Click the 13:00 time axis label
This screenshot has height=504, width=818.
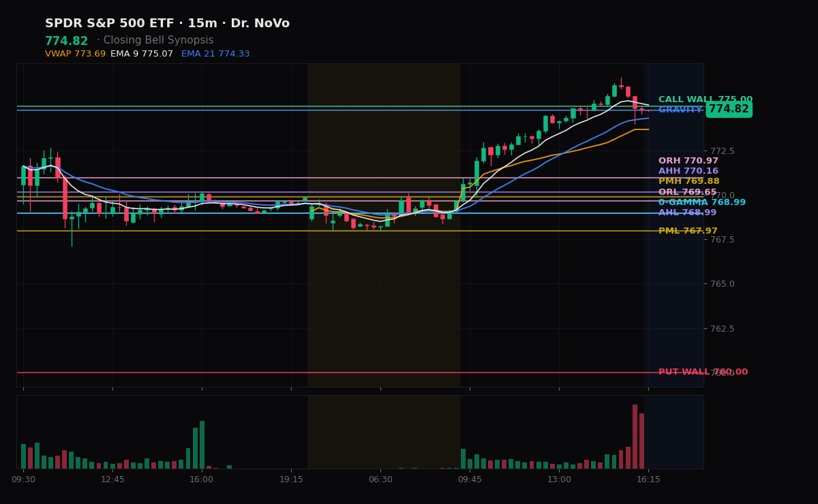[559, 479]
